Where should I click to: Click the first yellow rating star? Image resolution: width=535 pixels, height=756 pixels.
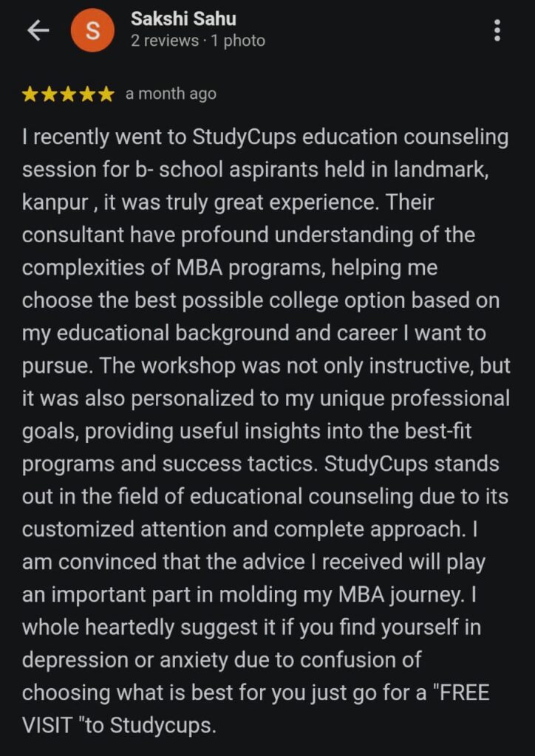click(x=30, y=94)
